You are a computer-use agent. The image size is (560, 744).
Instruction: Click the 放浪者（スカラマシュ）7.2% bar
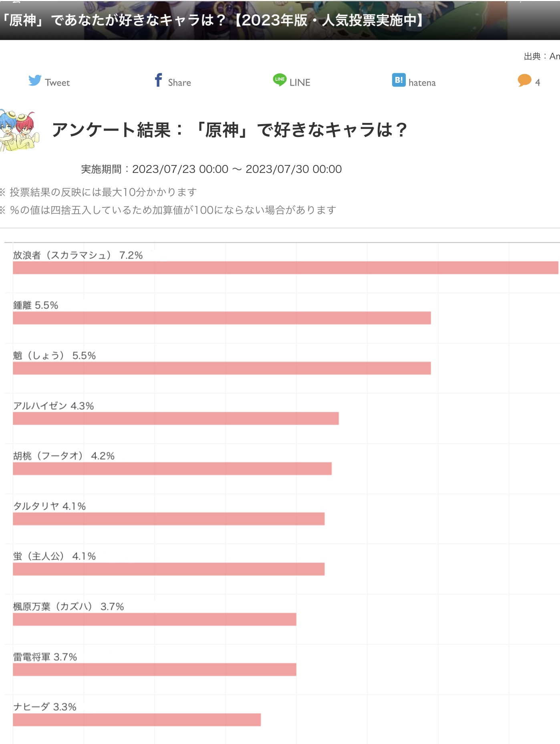pos(285,268)
